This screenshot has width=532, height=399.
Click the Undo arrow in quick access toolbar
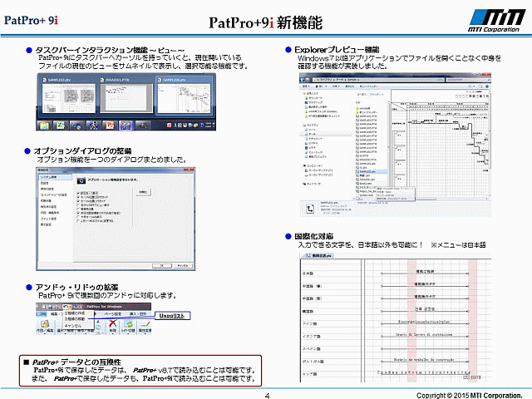click(x=65, y=307)
